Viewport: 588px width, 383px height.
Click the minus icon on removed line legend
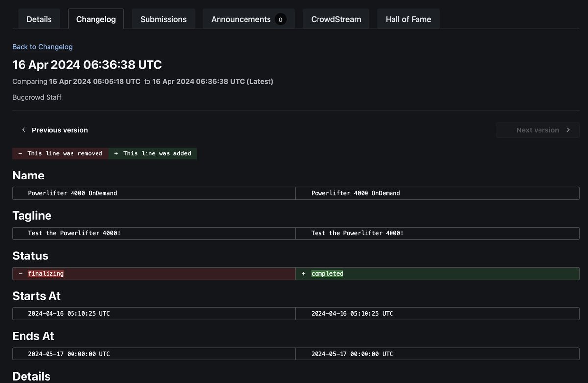coord(20,153)
